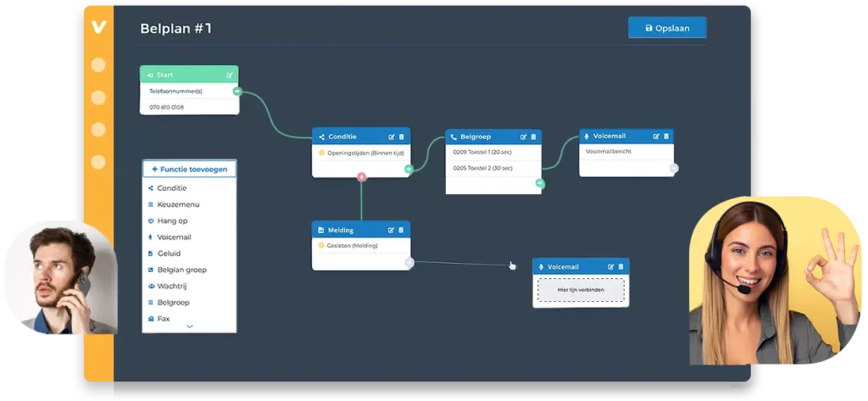Delete the Conditie node
This screenshot has height=401, width=868.
coord(402,136)
